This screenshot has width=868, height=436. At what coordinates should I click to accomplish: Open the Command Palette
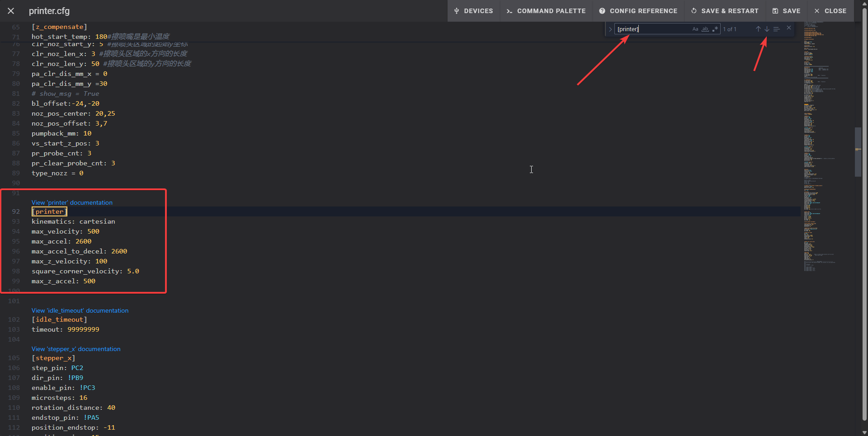546,11
